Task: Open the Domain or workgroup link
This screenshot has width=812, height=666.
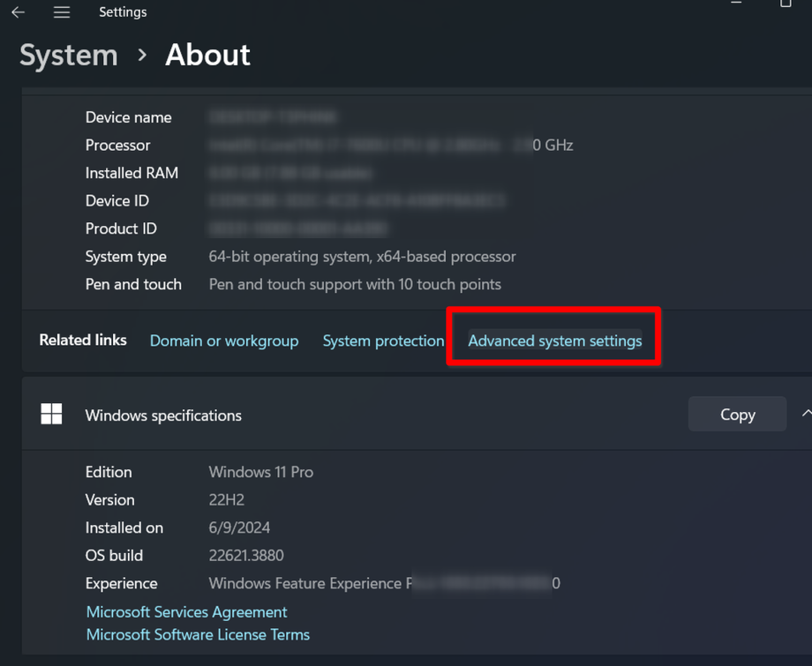Action: click(x=224, y=340)
